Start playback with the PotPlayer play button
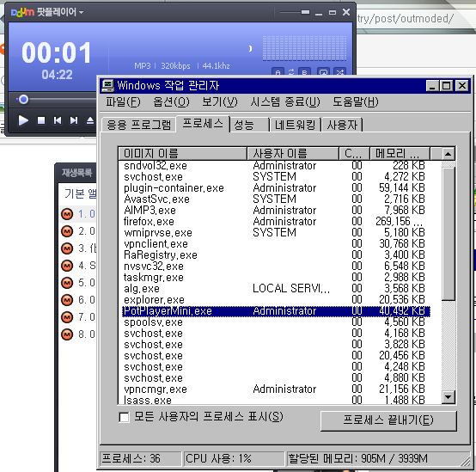Image resolution: width=476 pixels, height=472 pixels. click(23, 120)
